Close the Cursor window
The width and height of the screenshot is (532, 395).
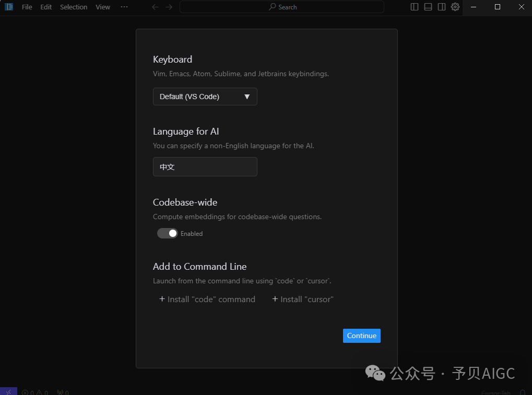pos(521,7)
